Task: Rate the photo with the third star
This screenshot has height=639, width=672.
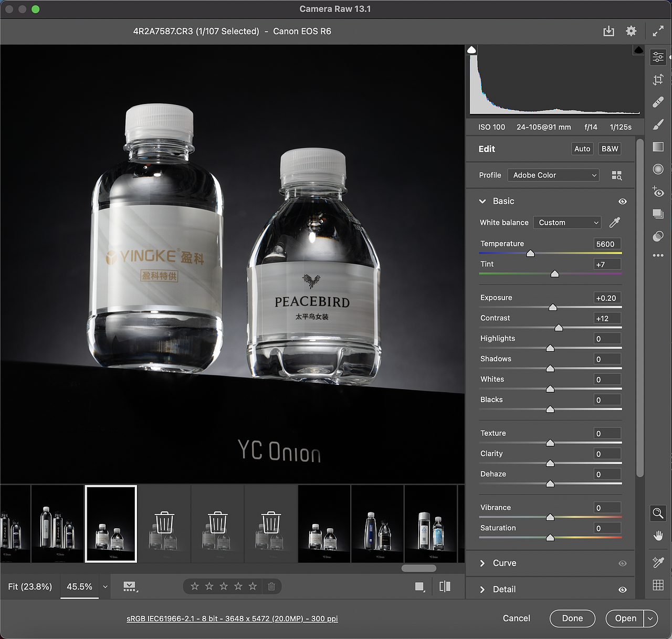Action: pyautogui.click(x=224, y=586)
